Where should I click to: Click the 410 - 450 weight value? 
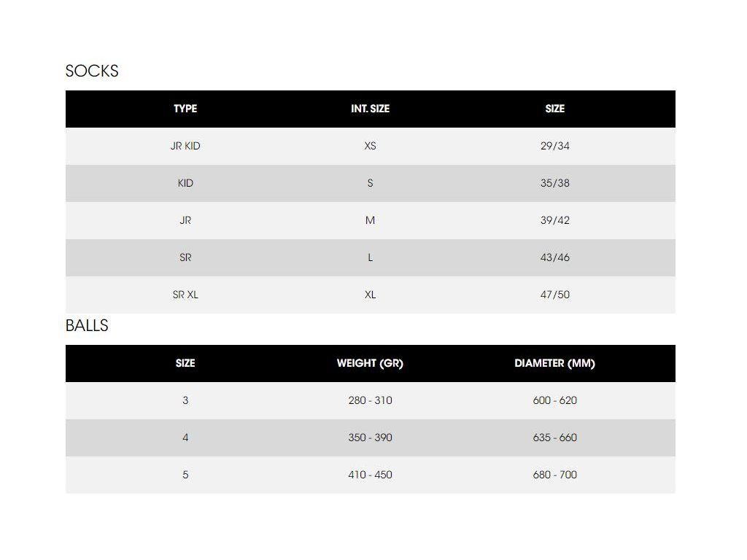pos(370,475)
